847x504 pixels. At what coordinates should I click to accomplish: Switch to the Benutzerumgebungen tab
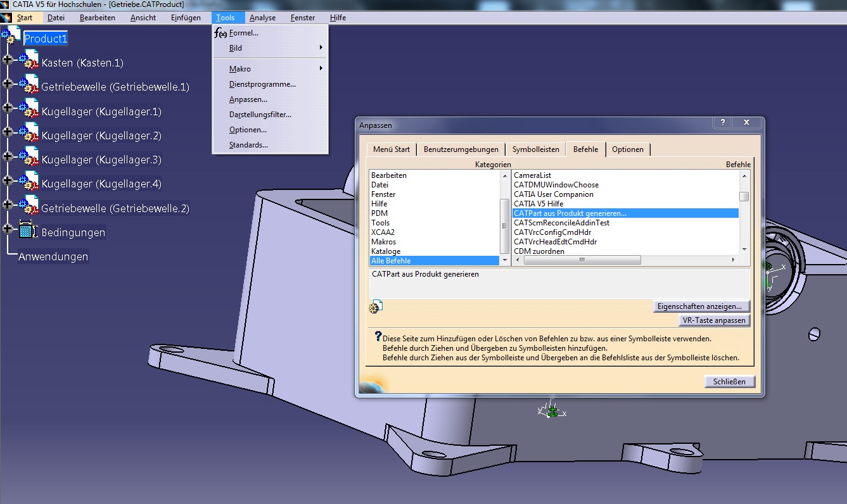pyautogui.click(x=461, y=149)
